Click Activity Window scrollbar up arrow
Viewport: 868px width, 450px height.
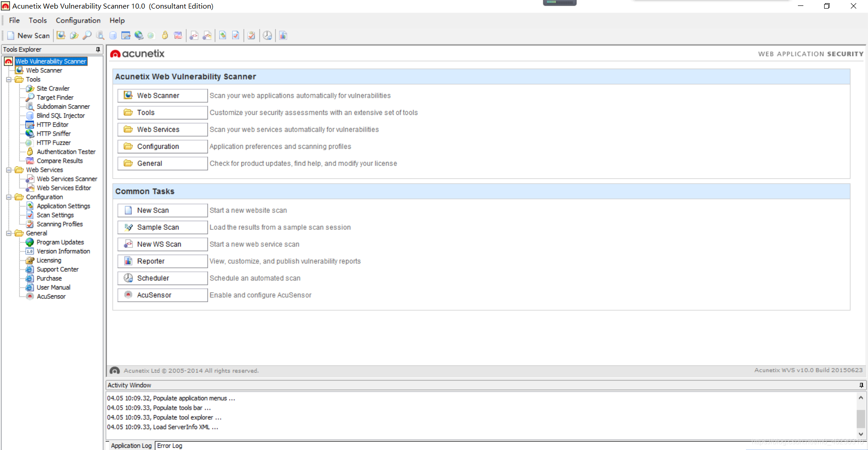pos(861,398)
